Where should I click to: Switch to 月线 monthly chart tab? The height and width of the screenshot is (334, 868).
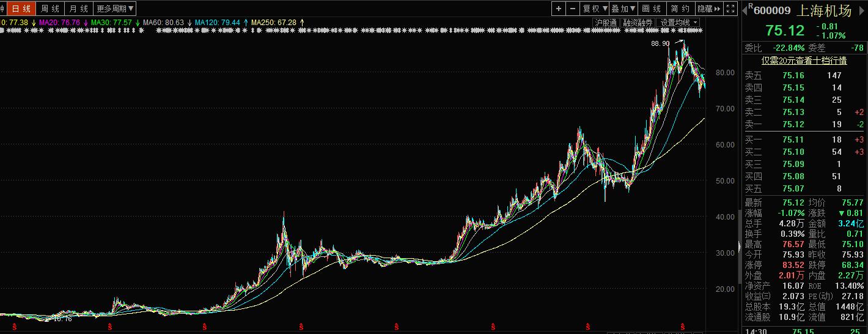(79, 9)
